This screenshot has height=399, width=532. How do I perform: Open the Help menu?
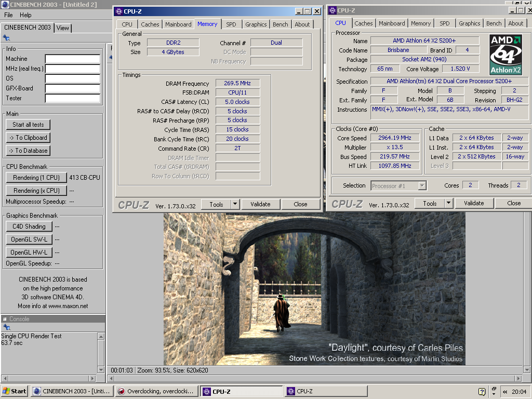click(25, 15)
